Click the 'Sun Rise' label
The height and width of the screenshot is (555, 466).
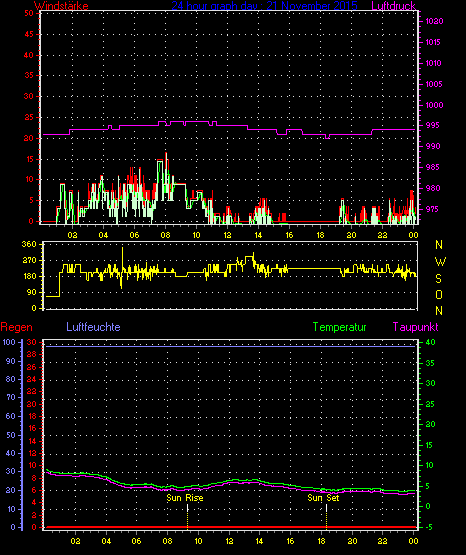[185, 498]
